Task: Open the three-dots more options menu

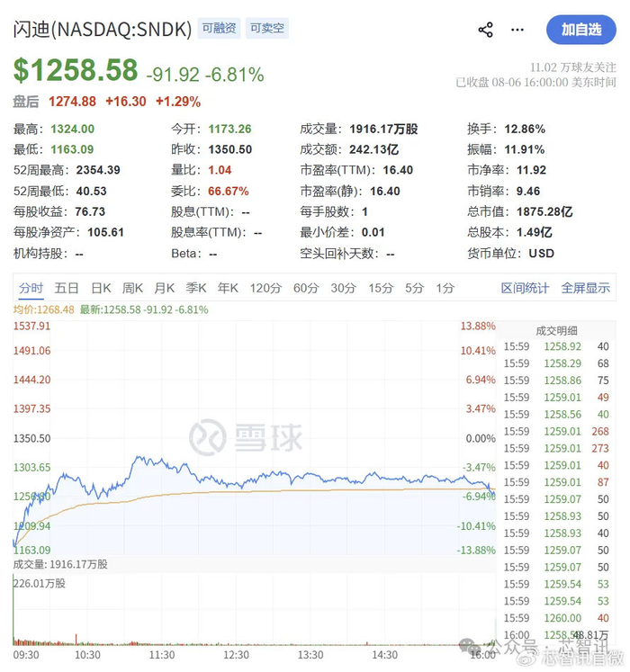Action: (517, 30)
